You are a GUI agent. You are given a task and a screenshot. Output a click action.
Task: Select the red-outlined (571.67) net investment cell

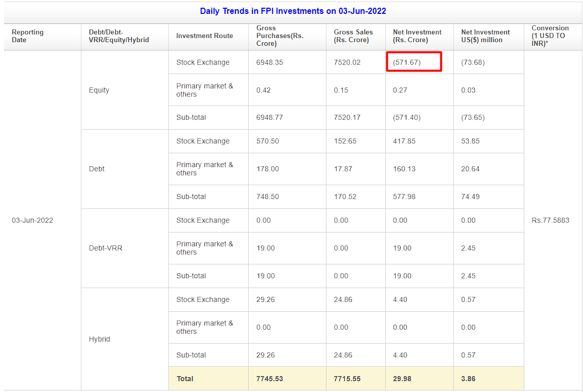[x=414, y=62]
